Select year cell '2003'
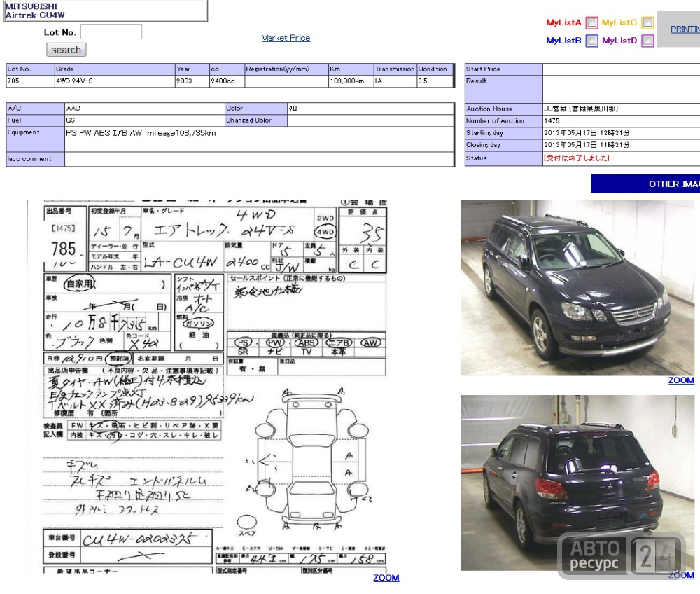Image resolution: width=700 pixels, height=594 pixels. [192, 81]
